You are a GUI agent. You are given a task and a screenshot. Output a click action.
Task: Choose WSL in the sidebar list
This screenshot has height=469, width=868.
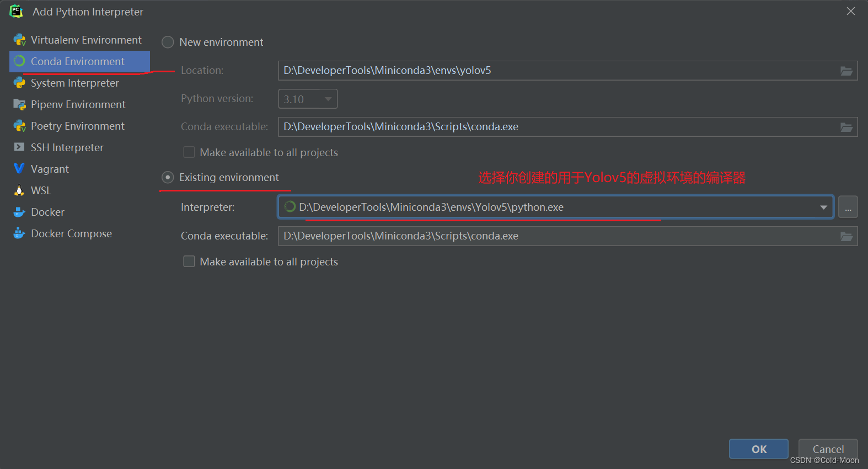[x=79, y=190]
